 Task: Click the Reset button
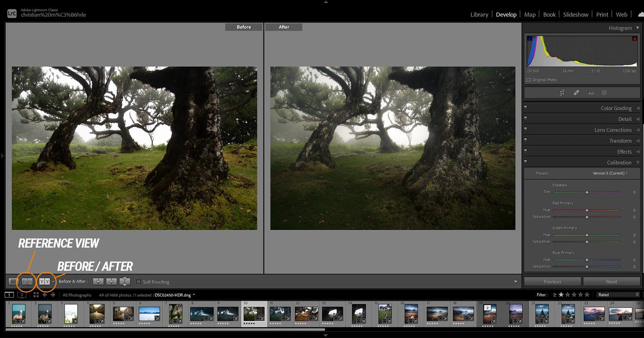coord(611,282)
